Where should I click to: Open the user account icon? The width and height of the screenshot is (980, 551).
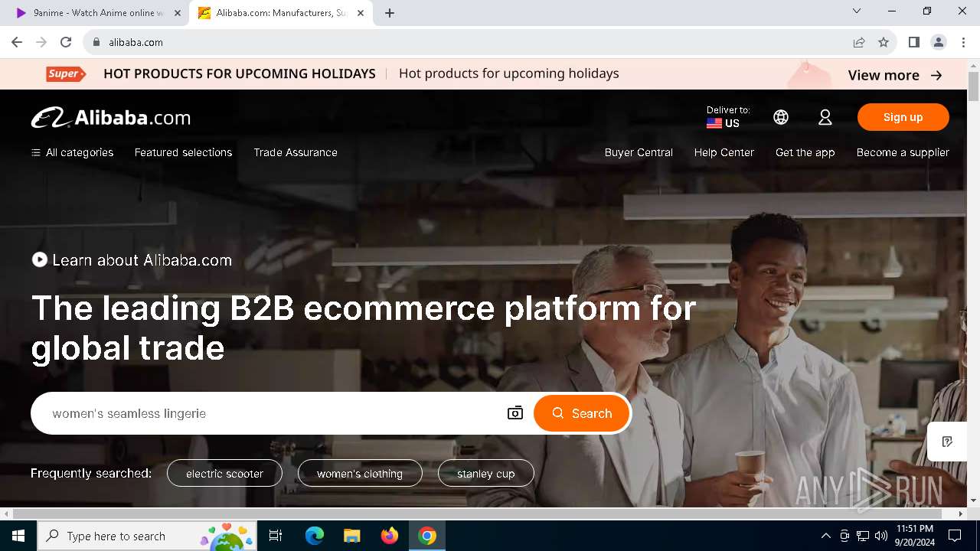point(825,117)
